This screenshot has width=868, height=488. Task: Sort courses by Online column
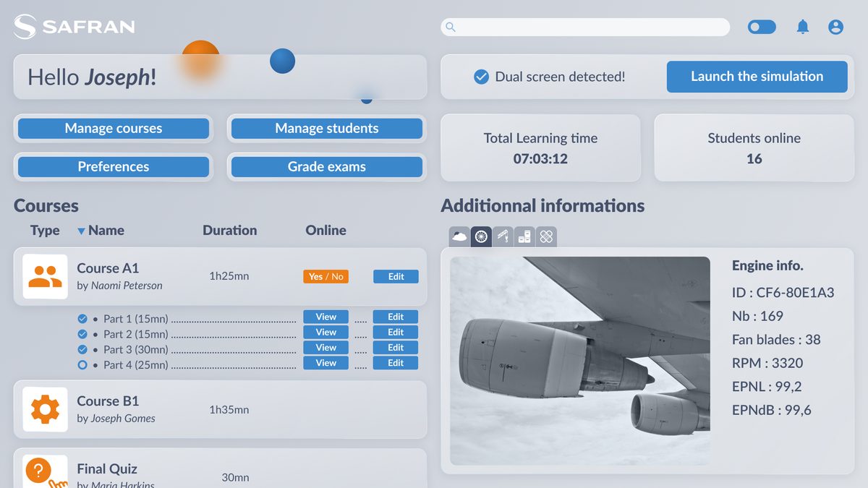pyautogui.click(x=325, y=231)
